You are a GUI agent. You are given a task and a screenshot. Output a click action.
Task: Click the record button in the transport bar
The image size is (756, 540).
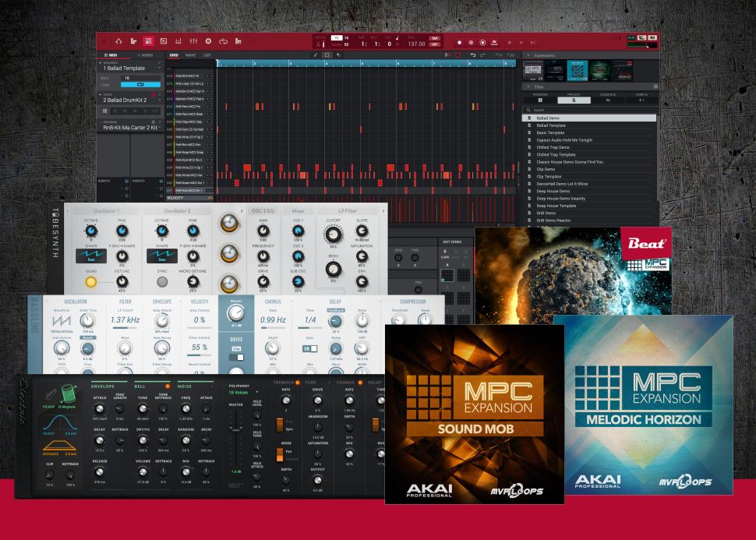[x=459, y=41]
